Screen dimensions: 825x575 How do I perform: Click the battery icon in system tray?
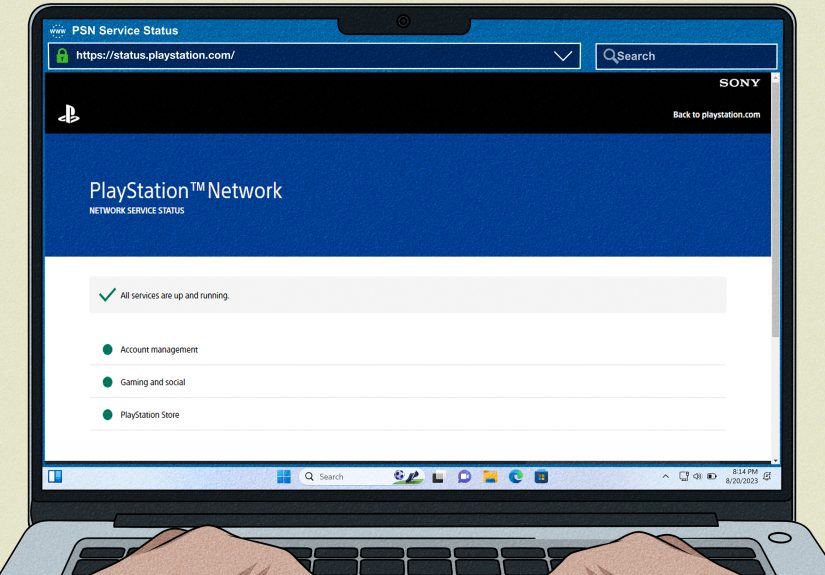pyautogui.click(x=712, y=477)
